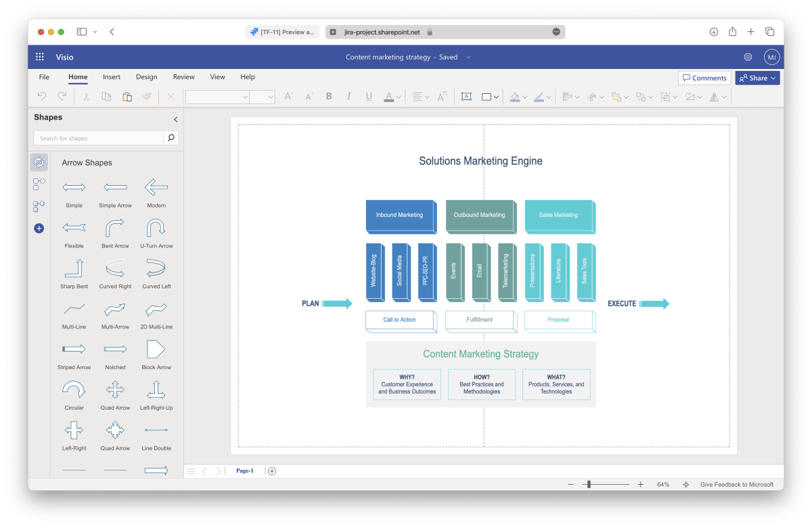Adjust the zoom slider handle
812x528 pixels.
point(589,485)
